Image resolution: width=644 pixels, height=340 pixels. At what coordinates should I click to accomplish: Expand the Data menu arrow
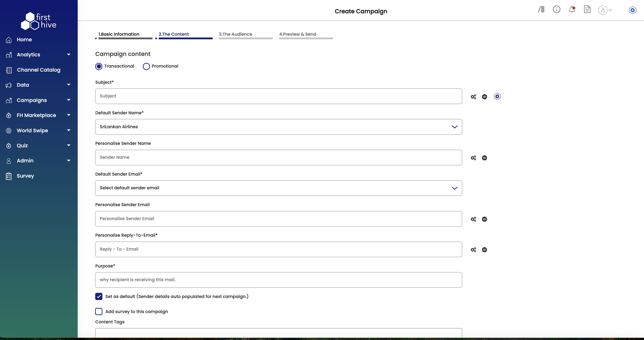point(68,85)
